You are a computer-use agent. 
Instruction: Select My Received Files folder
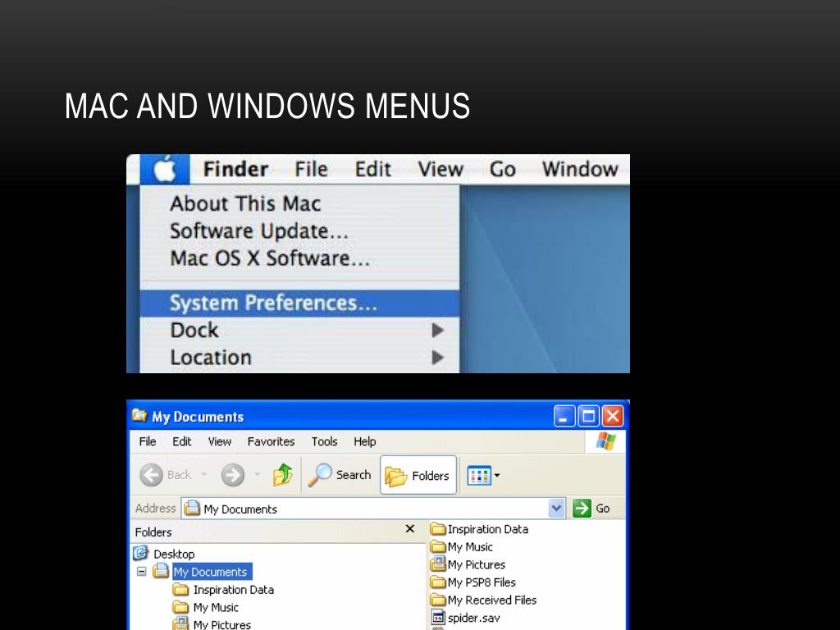coord(484,600)
